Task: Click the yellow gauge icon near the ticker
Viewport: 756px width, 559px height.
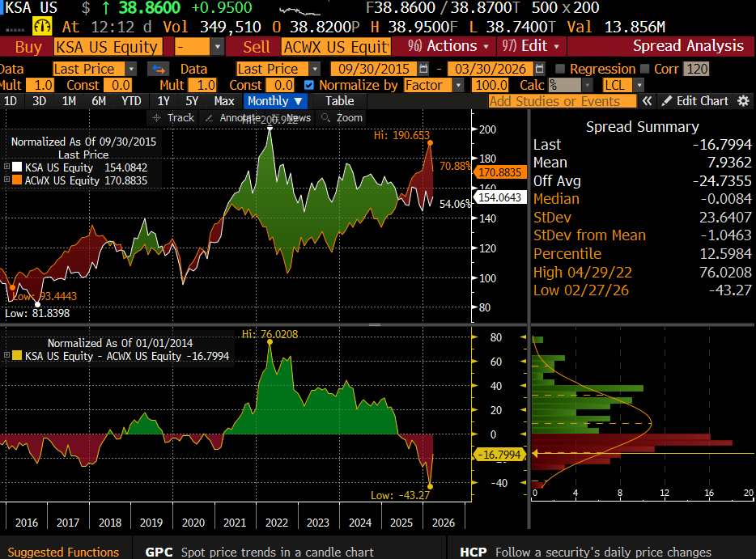Action: 40,27
